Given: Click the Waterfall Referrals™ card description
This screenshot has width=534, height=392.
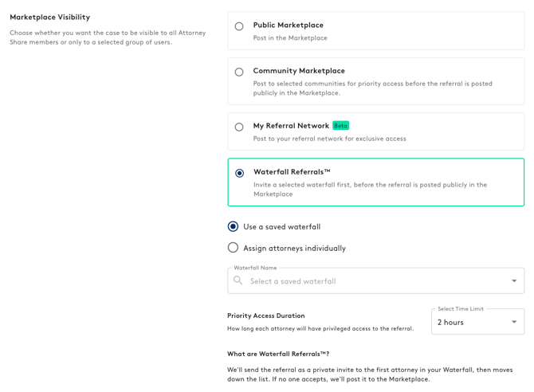Looking at the screenshot, I should pyautogui.click(x=370, y=190).
